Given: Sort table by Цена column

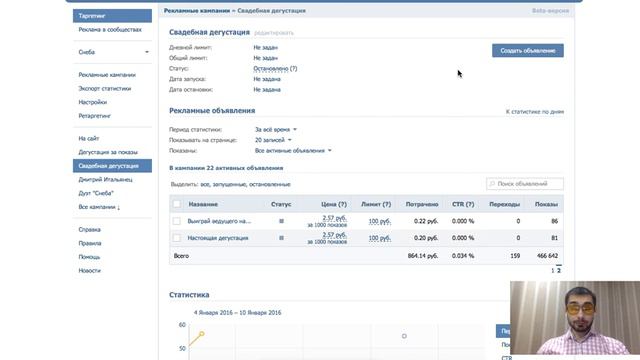Looking at the screenshot, I should 333,204.
